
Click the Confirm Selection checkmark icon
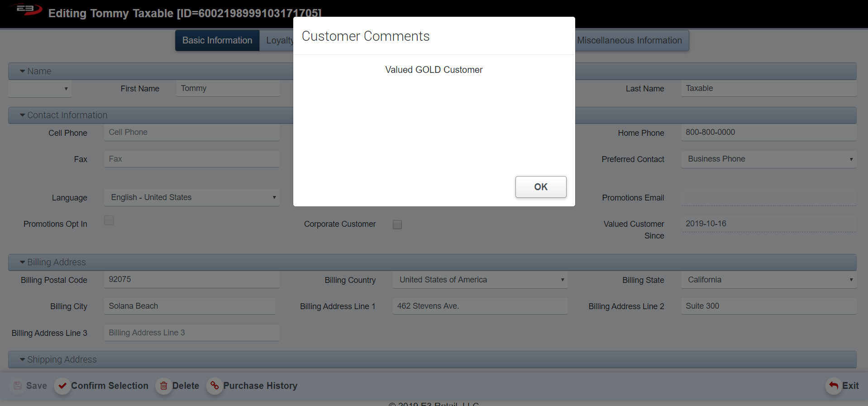[x=62, y=386]
